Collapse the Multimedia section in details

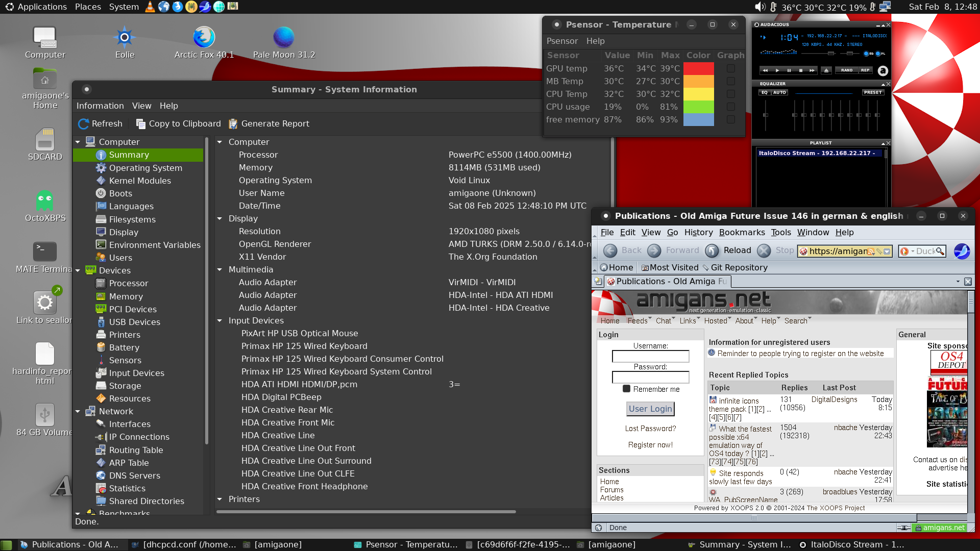point(219,269)
